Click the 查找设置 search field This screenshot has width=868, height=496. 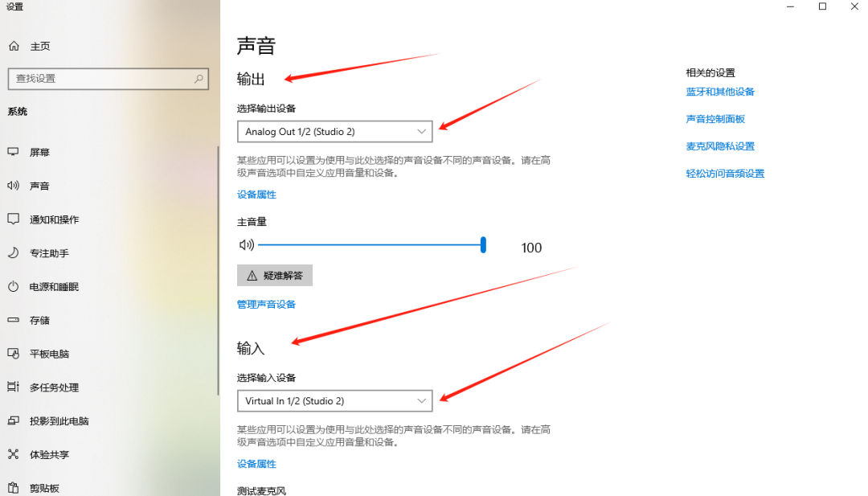point(108,79)
